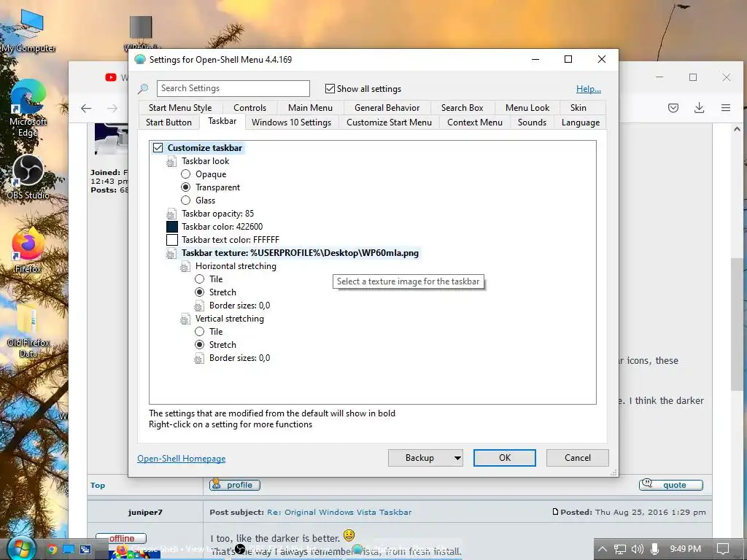Open the browser hamburger menu
Viewport: 747px width, 560px height.
[726, 108]
